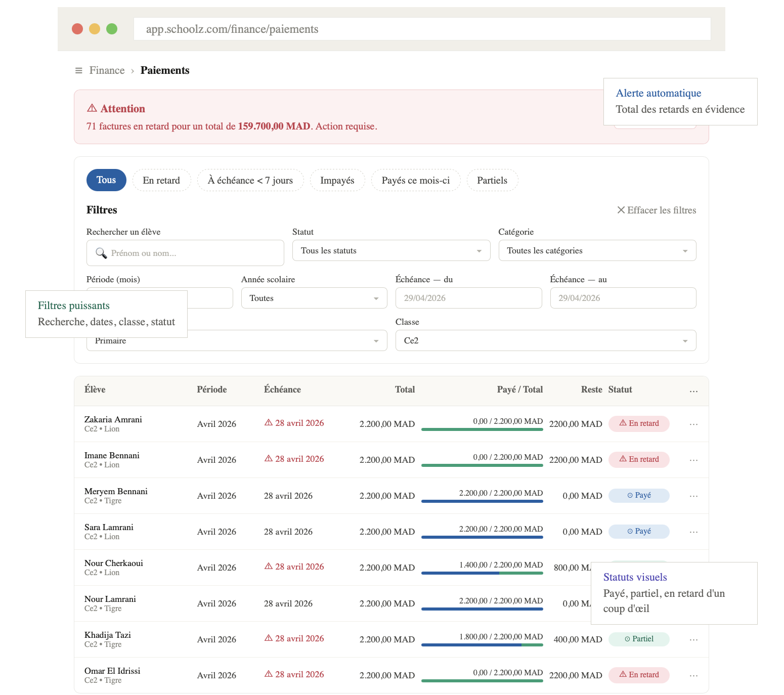
Task: Open the Statut dropdown showing Tous les statuts
Action: [391, 250]
